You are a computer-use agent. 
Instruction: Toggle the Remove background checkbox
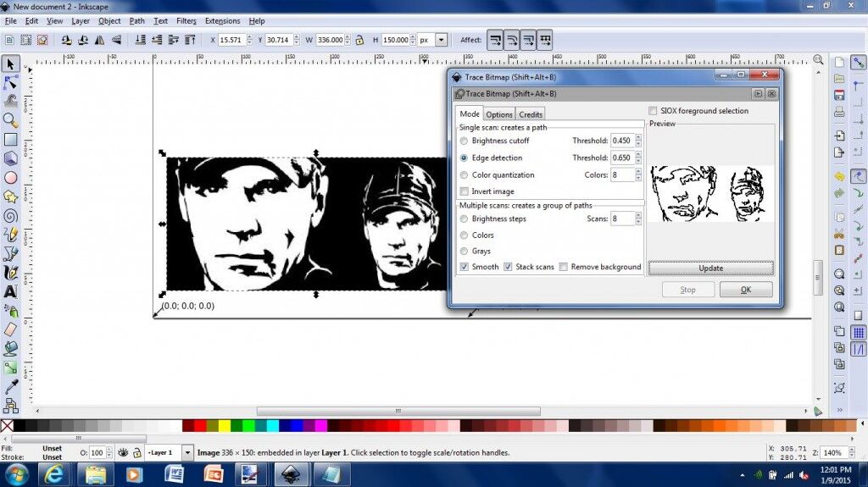(x=563, y=267)
